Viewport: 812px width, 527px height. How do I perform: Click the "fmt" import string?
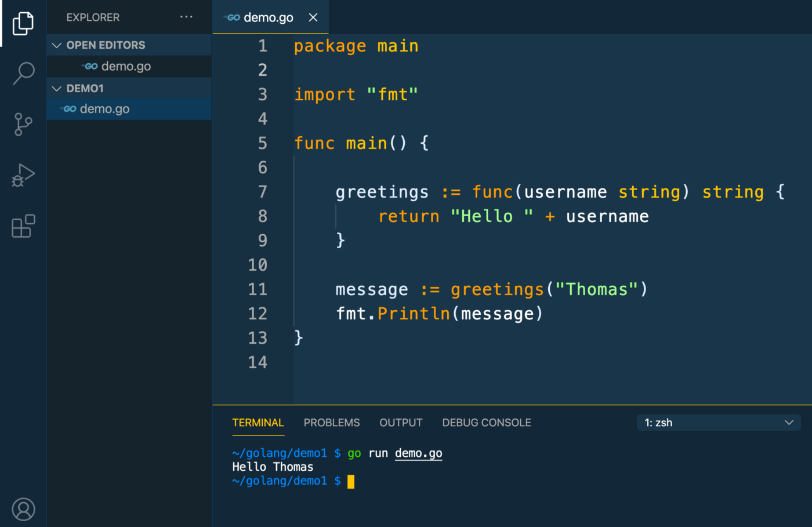tap(392, 94)
